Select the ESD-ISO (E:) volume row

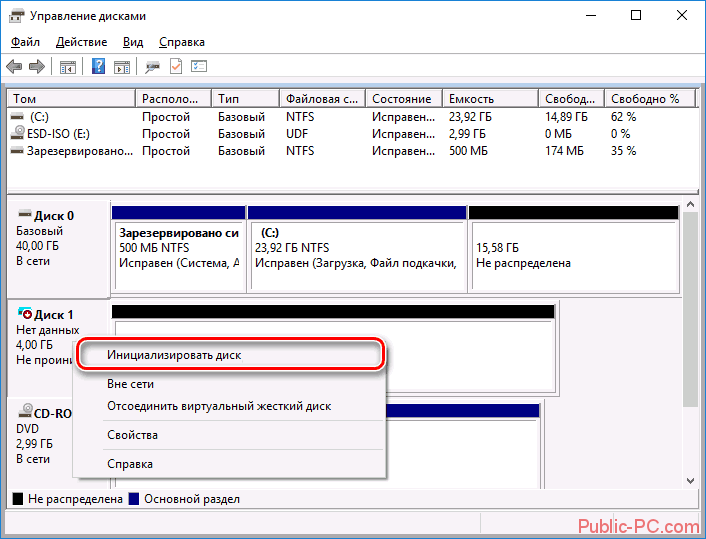pyautogui.click(x=353, y=134)
